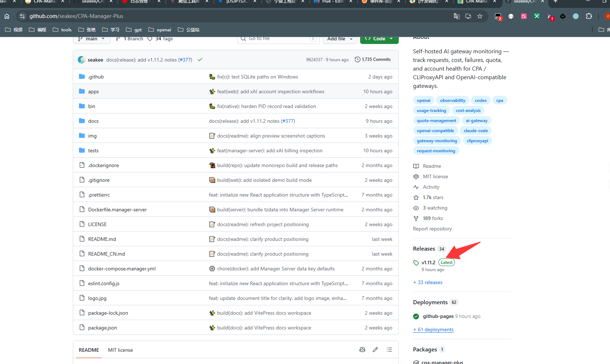Open the + 61 deployments link
Image resolution: width=610 pixels, height=364 pixels.
(x=433, y=330)
